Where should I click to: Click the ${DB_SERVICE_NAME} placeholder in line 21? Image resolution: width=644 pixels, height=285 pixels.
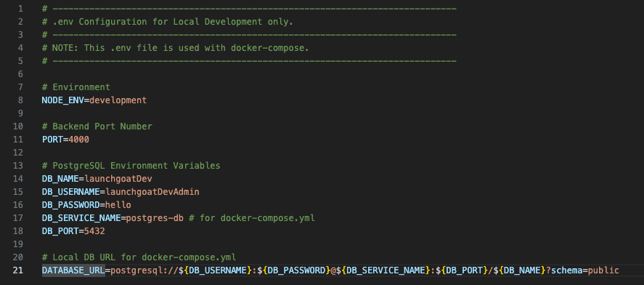pyautogui.click(x=383, y=270)
